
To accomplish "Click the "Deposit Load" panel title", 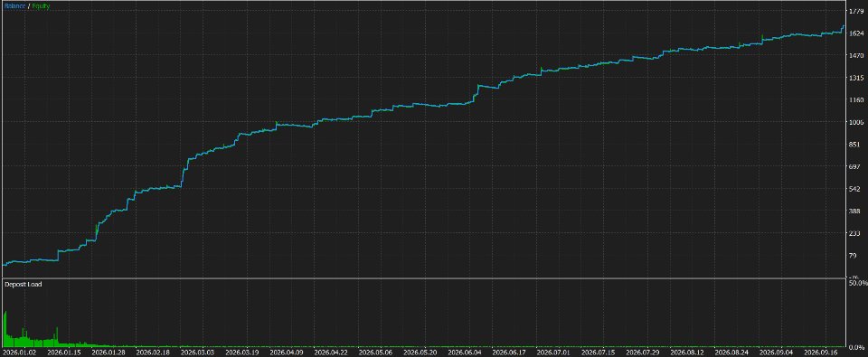I will 24,285.
